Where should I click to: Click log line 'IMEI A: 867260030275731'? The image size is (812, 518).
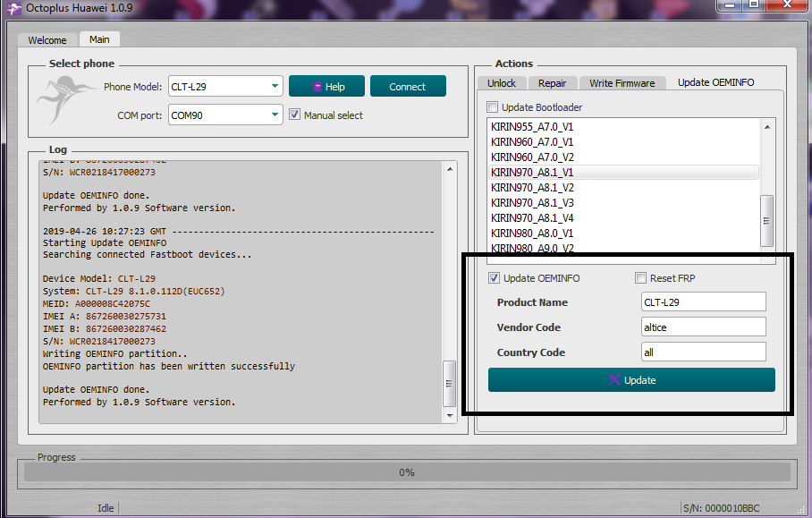pyautogui.click(x=104, y=317)
